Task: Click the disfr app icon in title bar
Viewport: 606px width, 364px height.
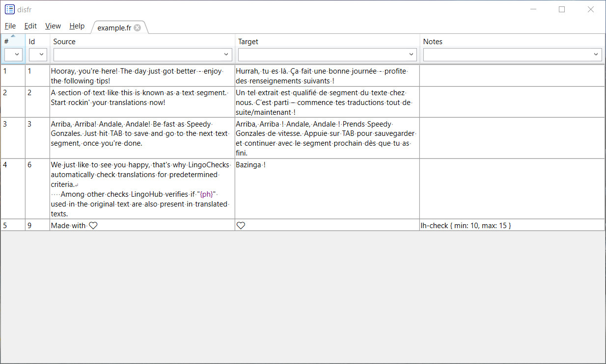Action: coord(10,9)
